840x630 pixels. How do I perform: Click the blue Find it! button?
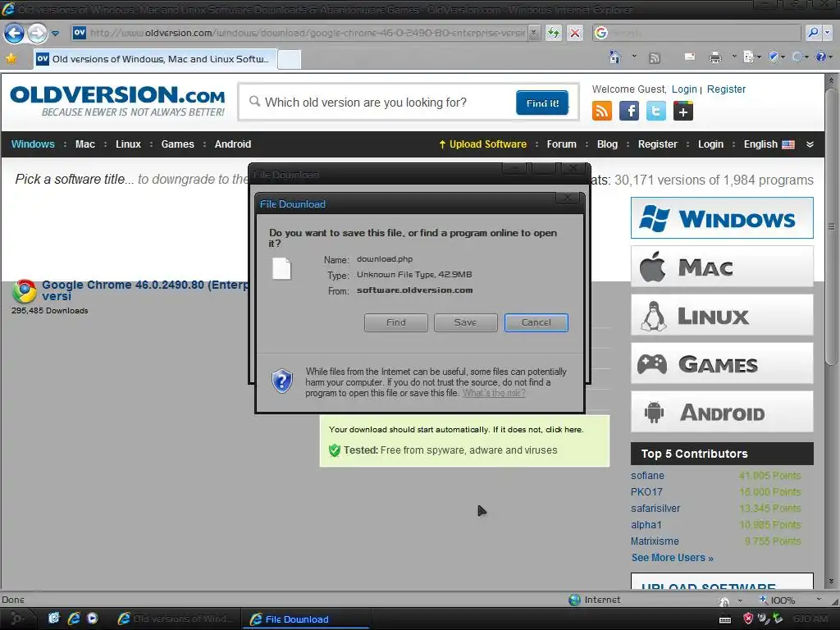(542, 103)
